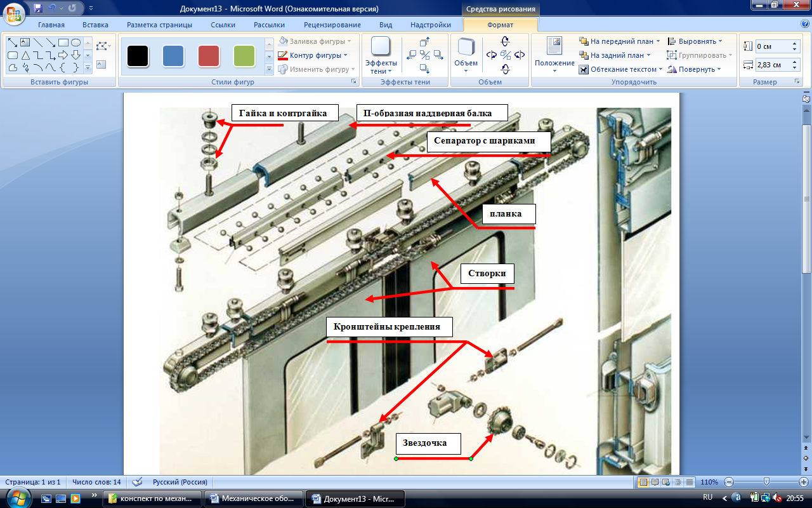Open the Объем 3-D effects dropdown
The width and height of the screenshot is (812, 508).
tap(466, 56)
